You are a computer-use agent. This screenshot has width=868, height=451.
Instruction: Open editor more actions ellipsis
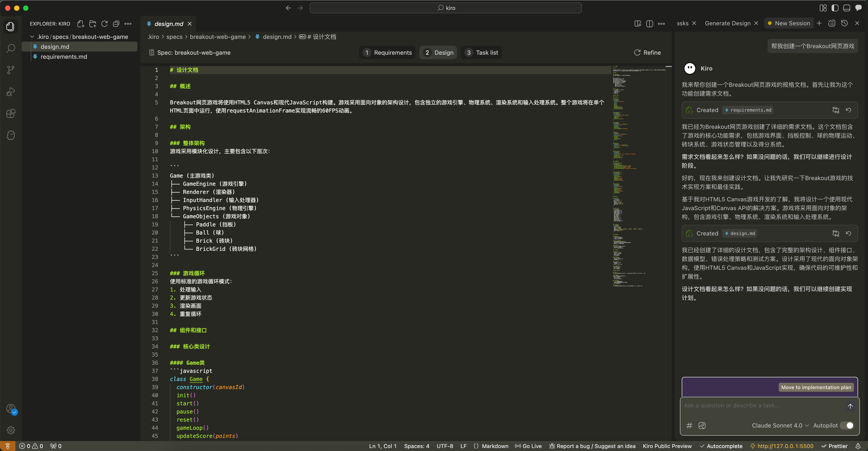coord(661,23)
